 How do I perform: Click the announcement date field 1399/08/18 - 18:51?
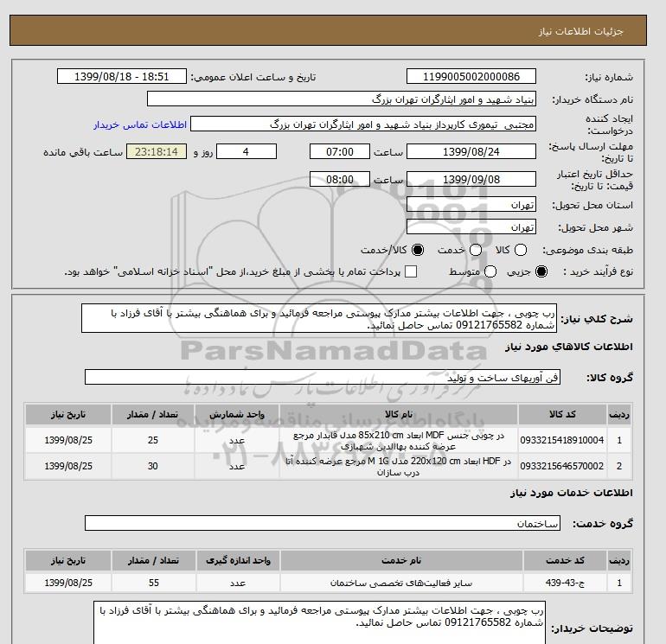point(122,76)
